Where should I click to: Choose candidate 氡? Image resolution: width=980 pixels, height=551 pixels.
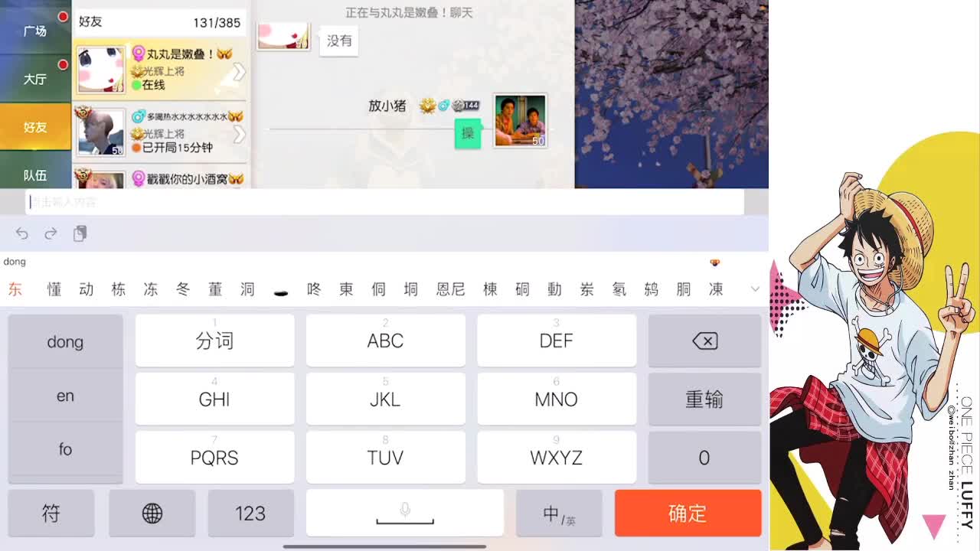[x=619, y=289]
